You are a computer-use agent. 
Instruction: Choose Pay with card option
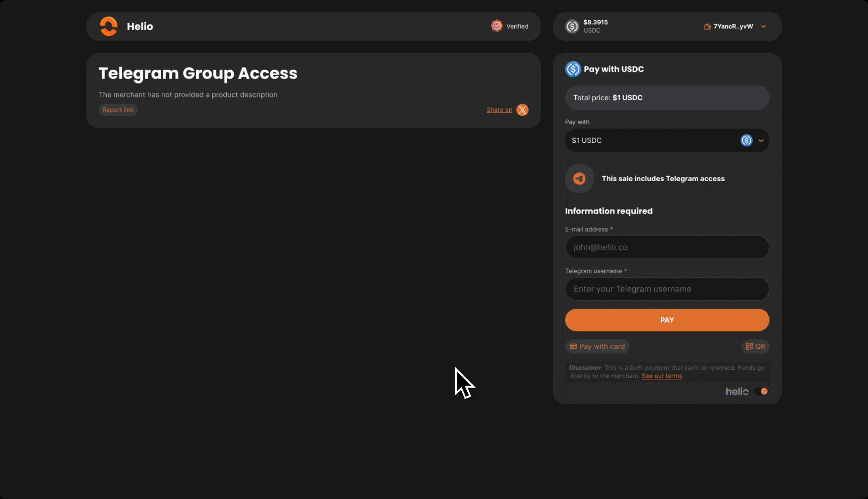[x=597, y=347]
